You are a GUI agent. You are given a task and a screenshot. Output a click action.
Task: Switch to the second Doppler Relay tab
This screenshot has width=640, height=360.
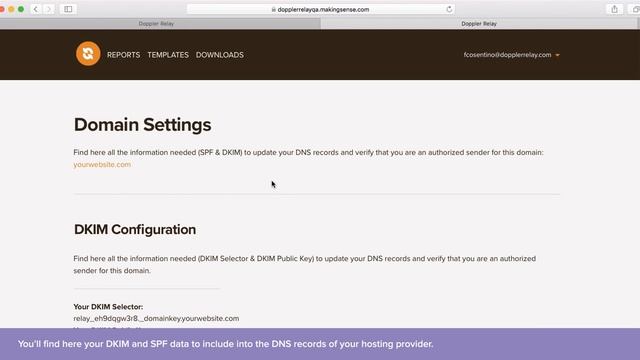479,24
